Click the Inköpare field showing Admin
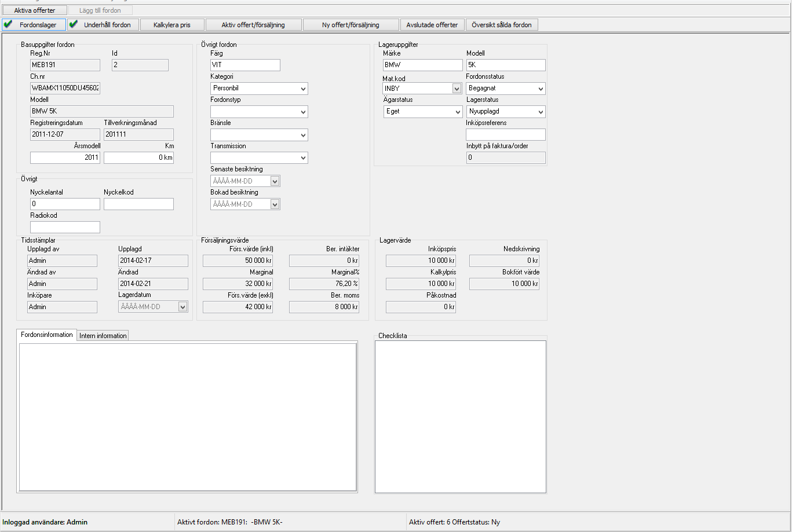 click(62, 307)
